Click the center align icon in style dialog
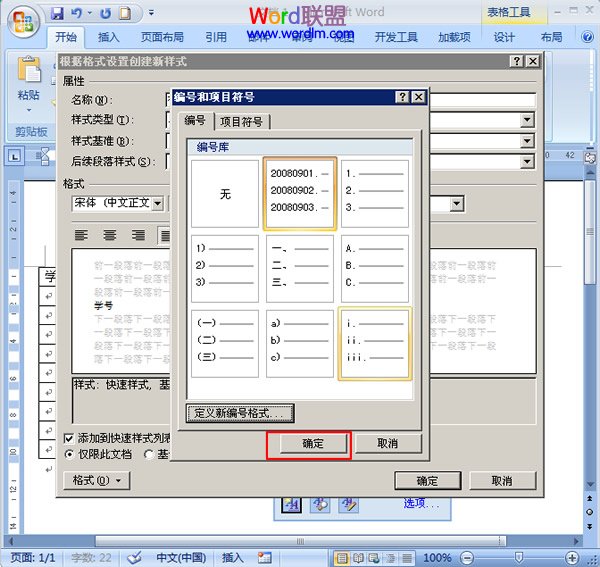Image resolution: width=600 pixels, height=567 pixels. point(110,235)
